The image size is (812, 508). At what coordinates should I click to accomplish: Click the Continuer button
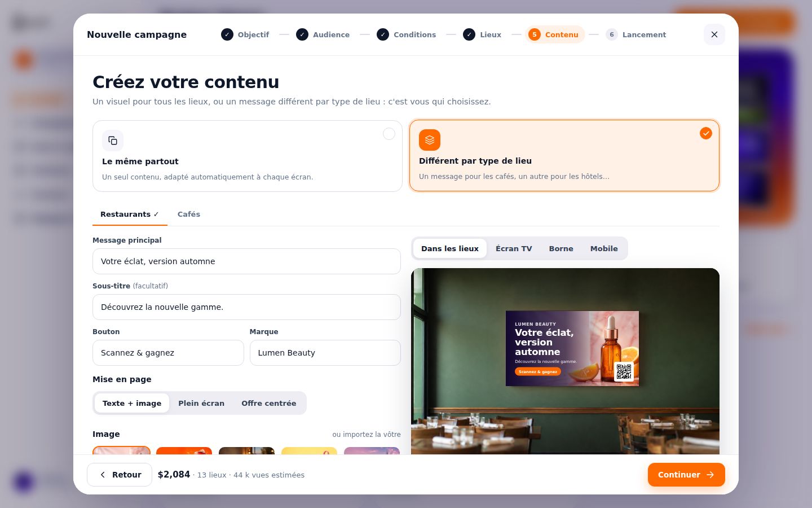pos(686,475)
